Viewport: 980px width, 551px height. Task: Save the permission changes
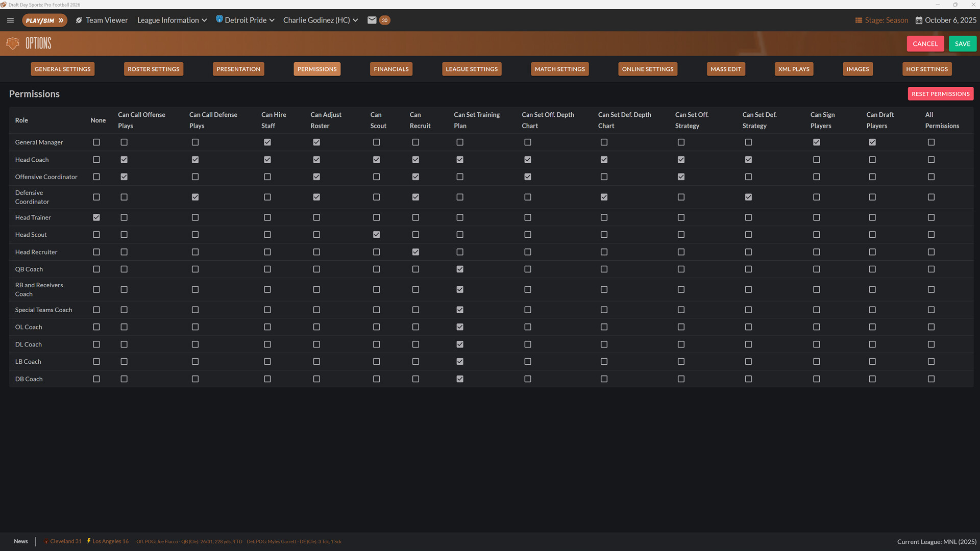(x=962, y=43)
